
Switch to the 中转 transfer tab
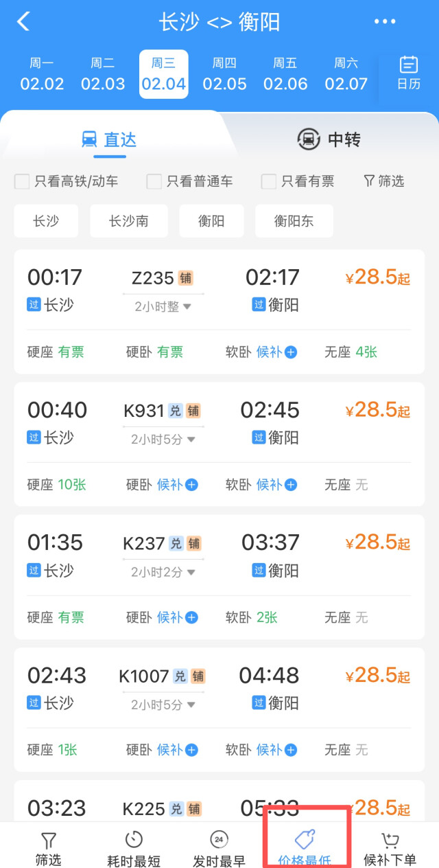[x=329, y=139]
